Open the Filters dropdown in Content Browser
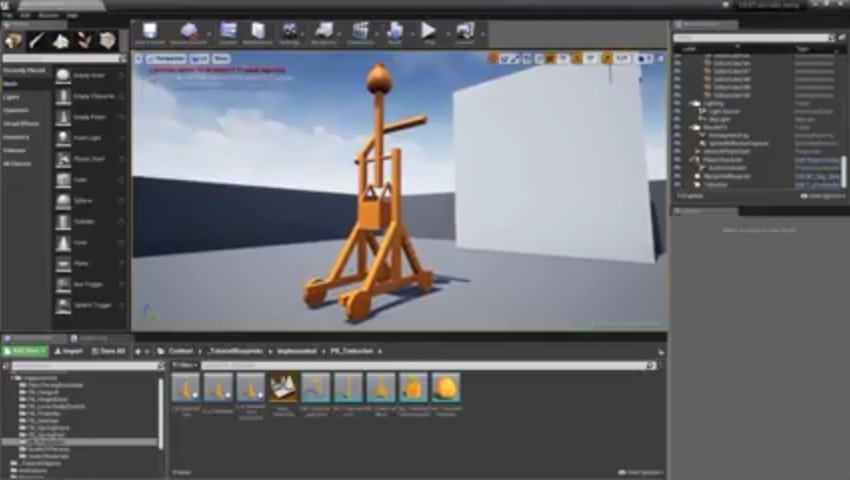Viewport: 850px width, 480px height. (x=185, y=366)
